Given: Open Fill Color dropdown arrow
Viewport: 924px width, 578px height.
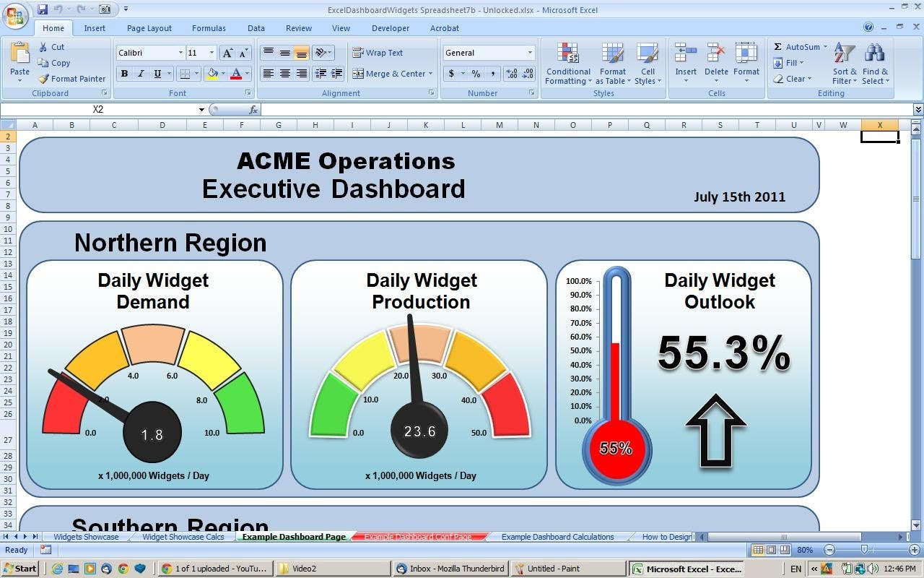Looking at the screenshot, I should [223, 74].
